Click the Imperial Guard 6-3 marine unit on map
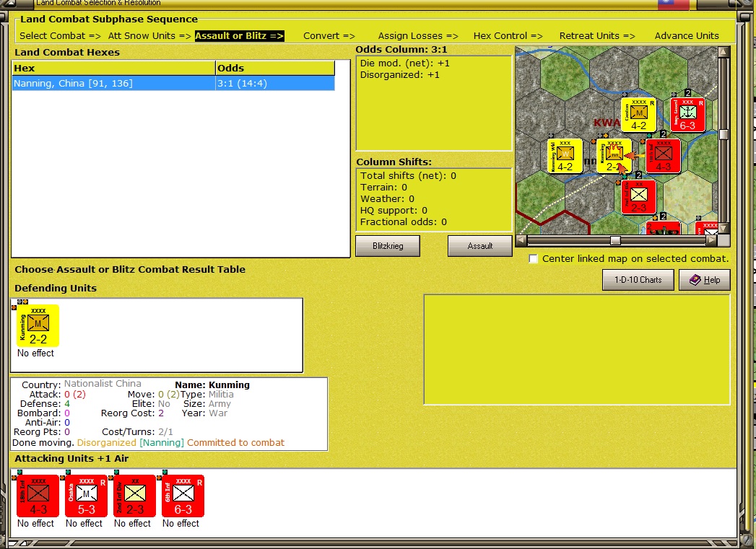This screenshot has width=756, height=549. coord(687,115)
